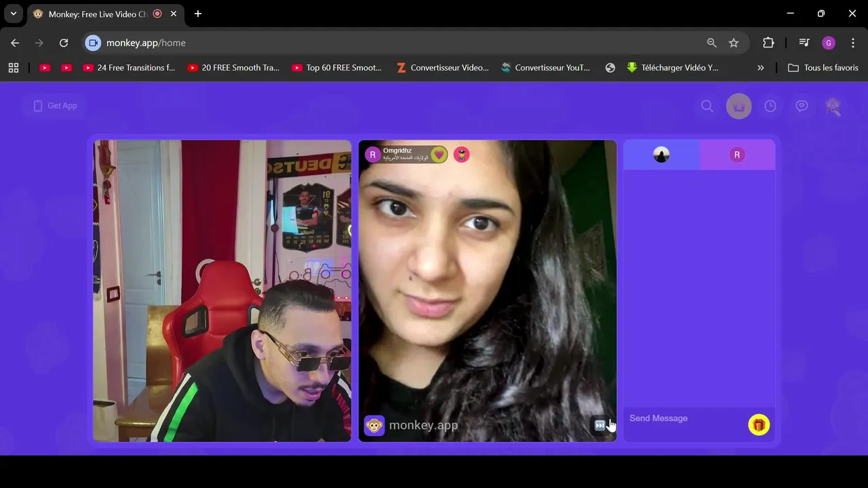
Task: Click the local webcam video feed
Action: (222, 291)
